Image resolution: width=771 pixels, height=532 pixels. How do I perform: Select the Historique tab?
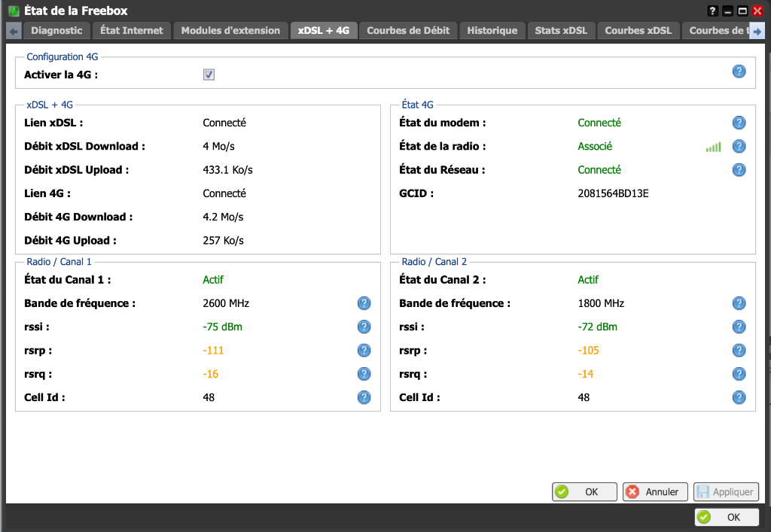(492, 30)
